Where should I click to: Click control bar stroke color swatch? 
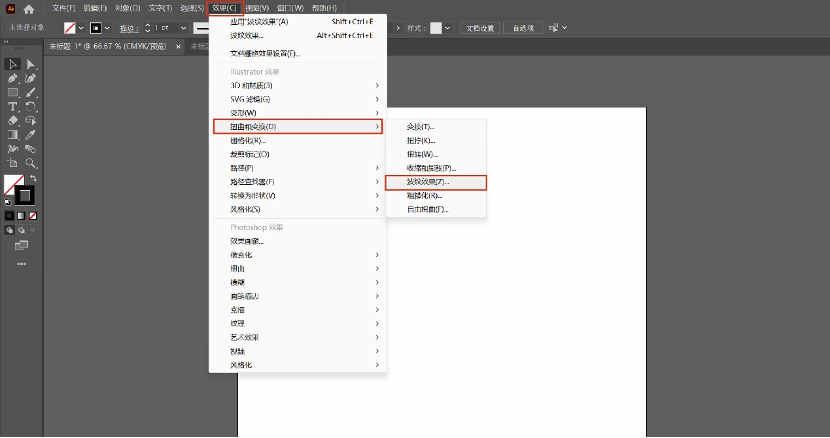coord(96,28)
